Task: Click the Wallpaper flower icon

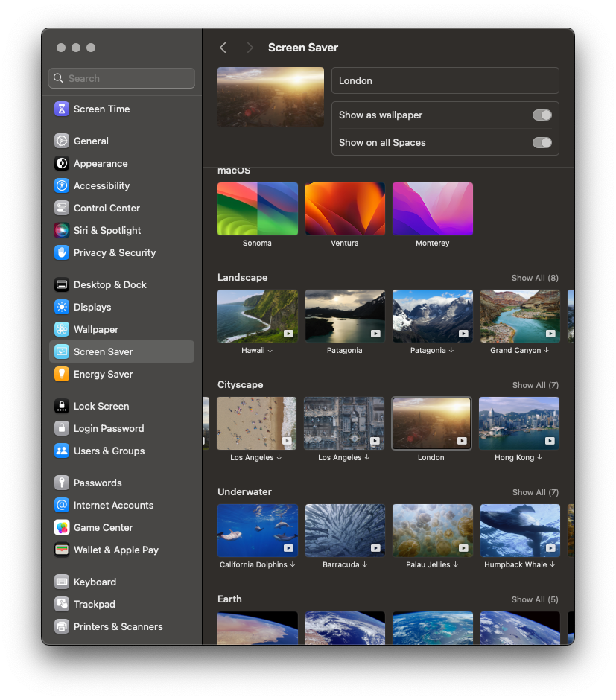Action: (62, 329)
